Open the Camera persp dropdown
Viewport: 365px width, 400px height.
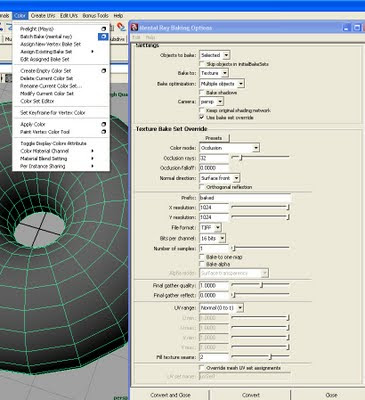[211, 101]
